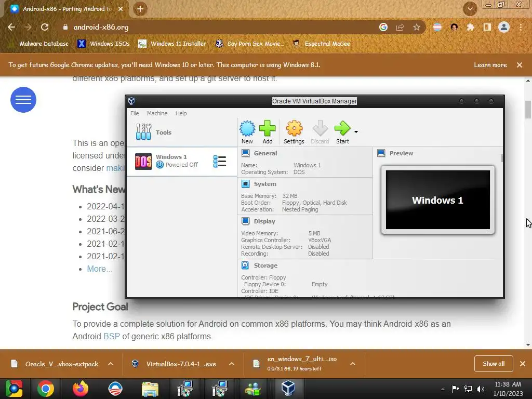Screen dimensions: 532x399
Task: Open the Machine menu in VirtualBox
Action: click(157, 113)
